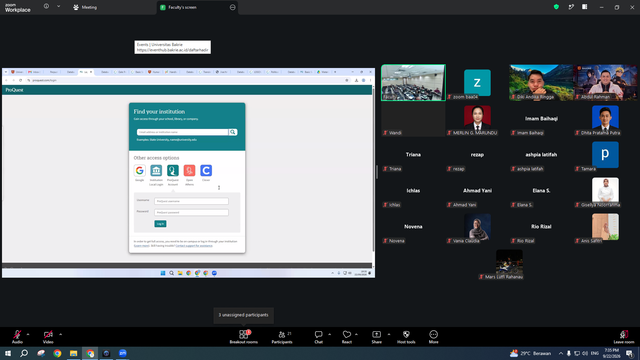Open File Explorer from the taskbar

73,353
